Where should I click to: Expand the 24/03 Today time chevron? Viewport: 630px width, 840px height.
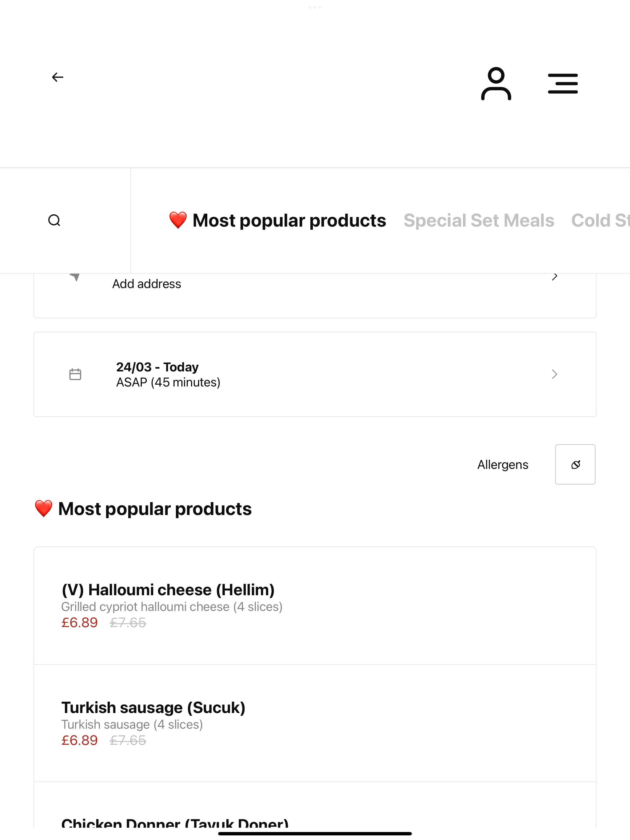tap(555, 374)
